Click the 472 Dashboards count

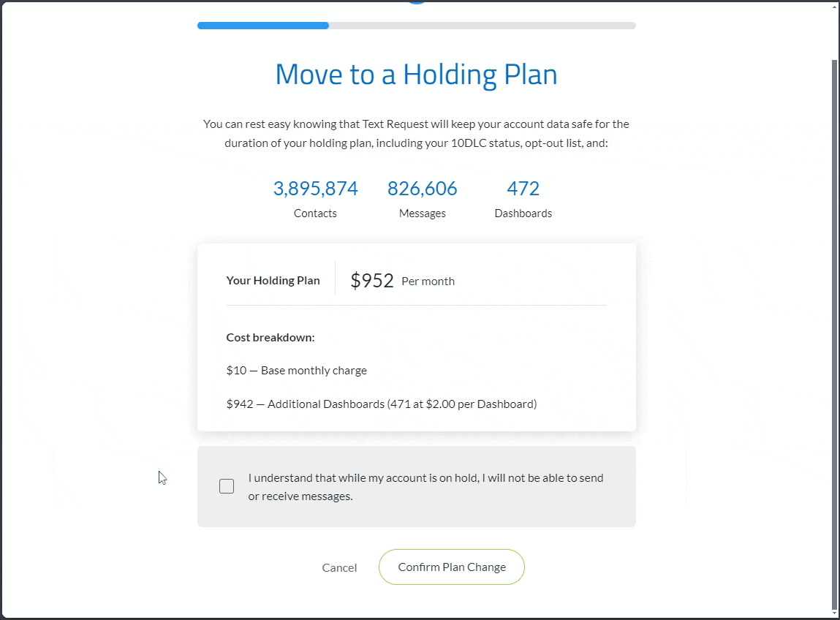pos(523,189)
